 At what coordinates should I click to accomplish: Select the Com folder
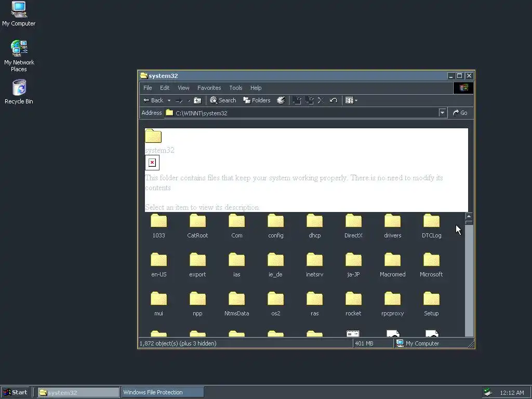[x=237, y=226]
